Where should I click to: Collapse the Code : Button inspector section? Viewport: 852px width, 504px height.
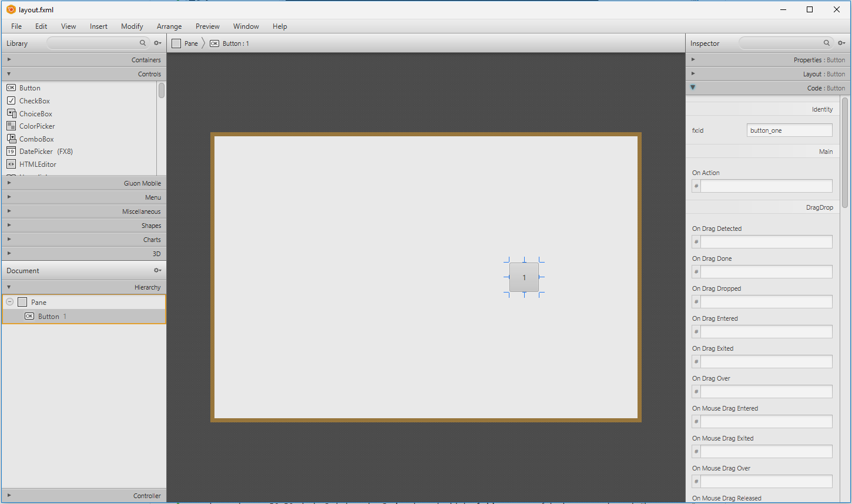(x=693, y=88)
